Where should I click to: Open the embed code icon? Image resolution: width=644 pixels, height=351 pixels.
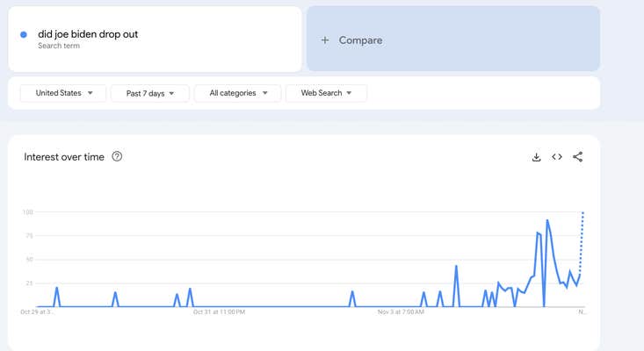[557, 157]
